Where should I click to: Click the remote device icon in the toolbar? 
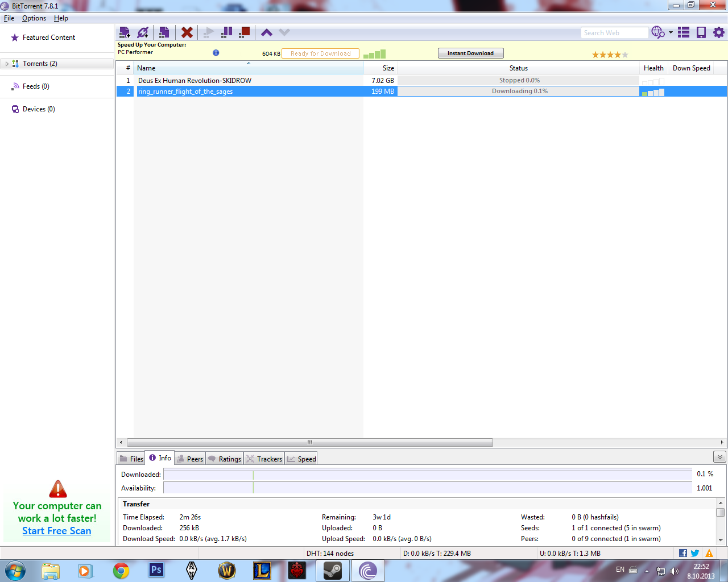pyautogui.click(x=701, y=32)
